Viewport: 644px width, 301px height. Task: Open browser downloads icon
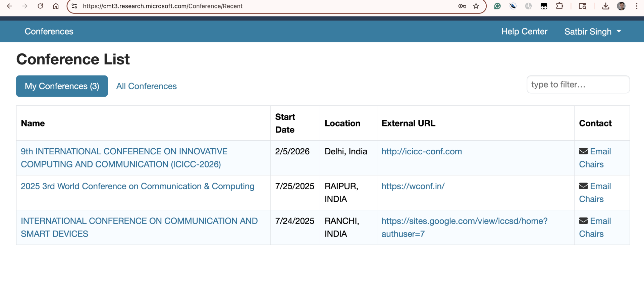tap(605, 6)
